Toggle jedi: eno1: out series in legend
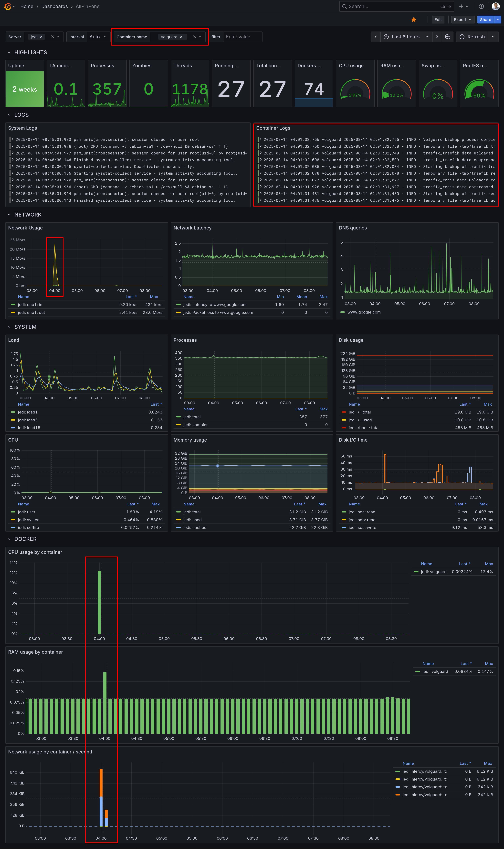504x849 pixels. (31, 313)
